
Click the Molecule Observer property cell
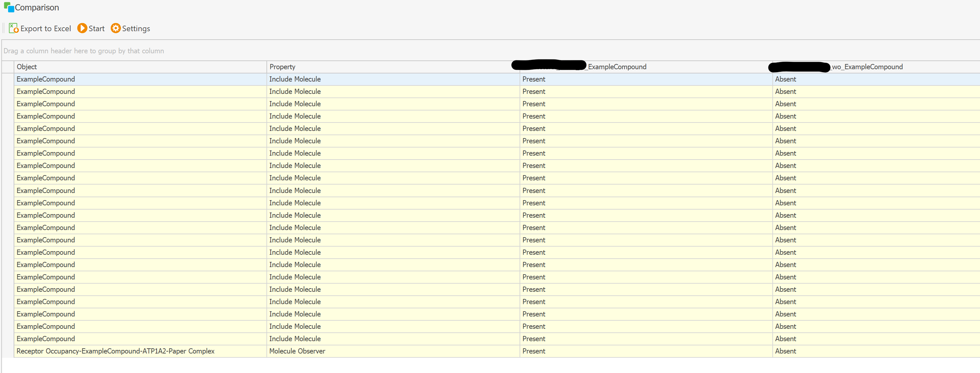(x=297, y=351)
